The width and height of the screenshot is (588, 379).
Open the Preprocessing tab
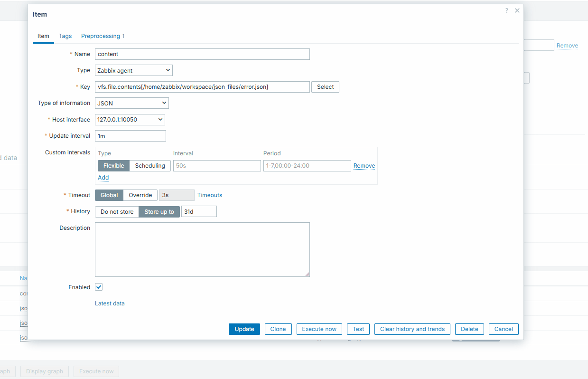[x=103, y=36]
